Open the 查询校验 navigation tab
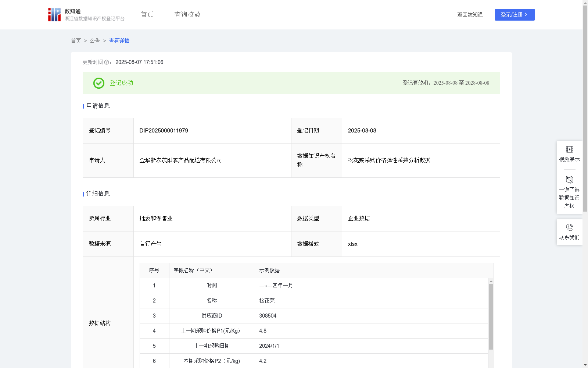588x368 pixels. point(187,15)
